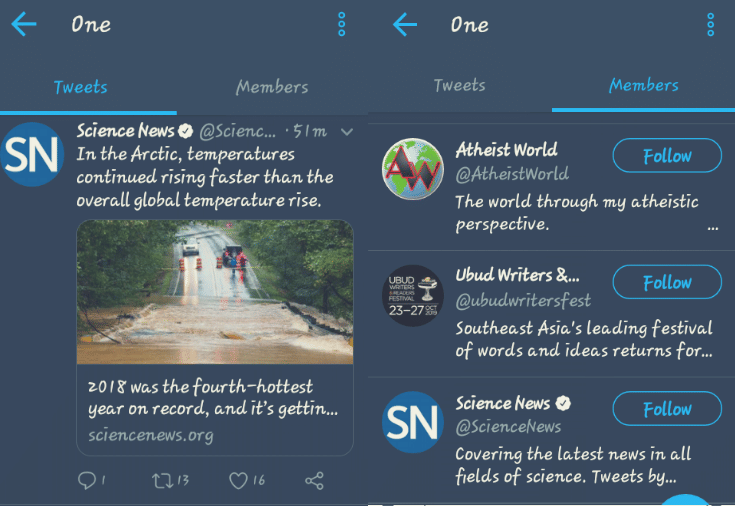
Task: Follow Science News in the members list
Action: tap(667, 409)
